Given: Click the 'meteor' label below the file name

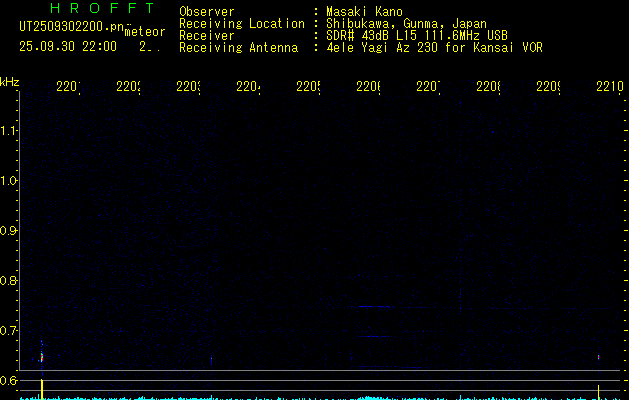Looking at the screenshot, I should click(x=145, y=32).
